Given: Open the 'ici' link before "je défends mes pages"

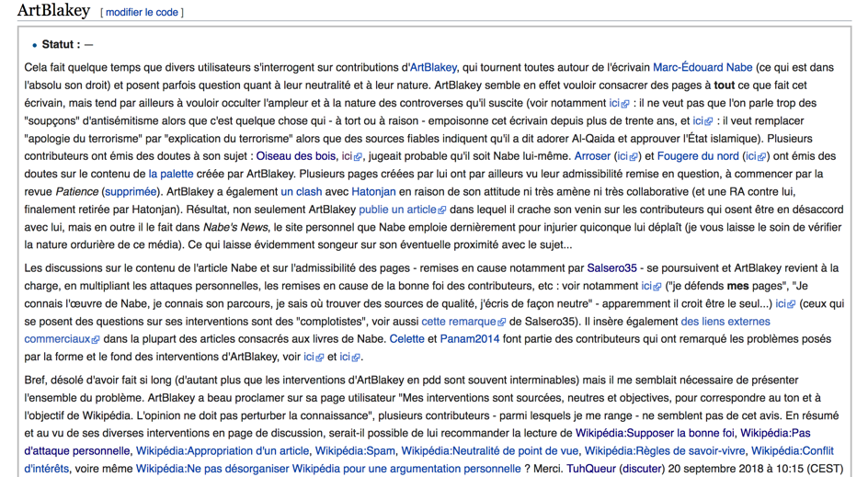Looking at the screenshot, I should [x=651, y=286].
